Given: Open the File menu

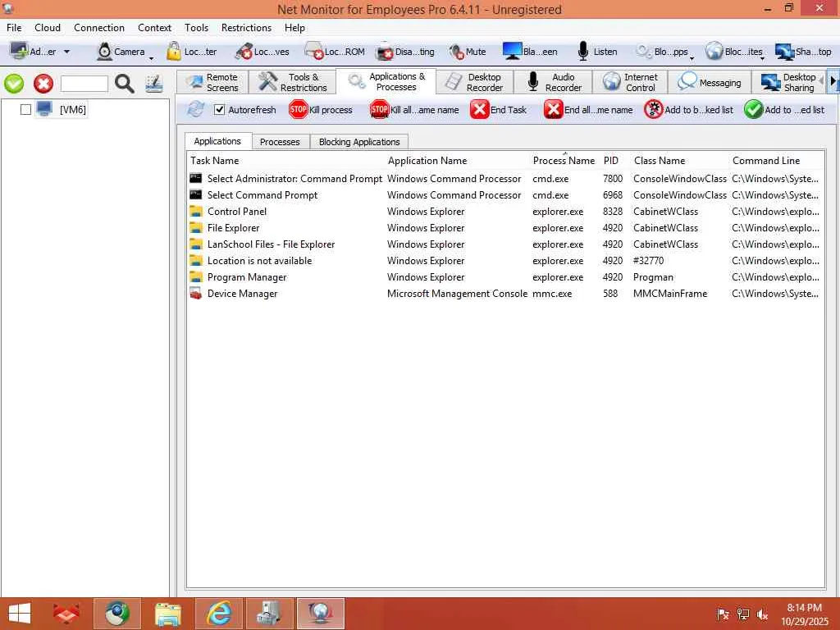Looking at the screenshot, I should coord(14,27).
